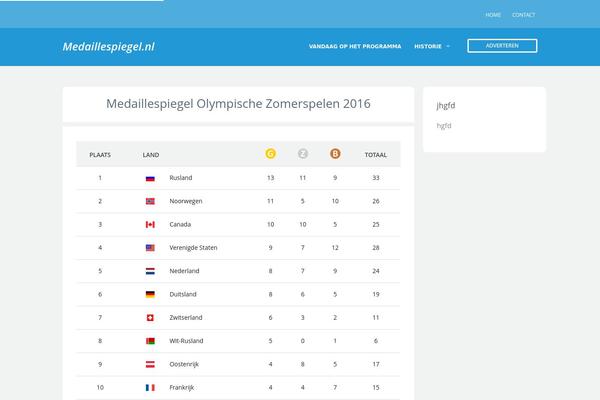The height and width of the screenshot is (400, 600).
Task: Click the Norwegian flag next to Noorwegen
Action: (150, 201)
